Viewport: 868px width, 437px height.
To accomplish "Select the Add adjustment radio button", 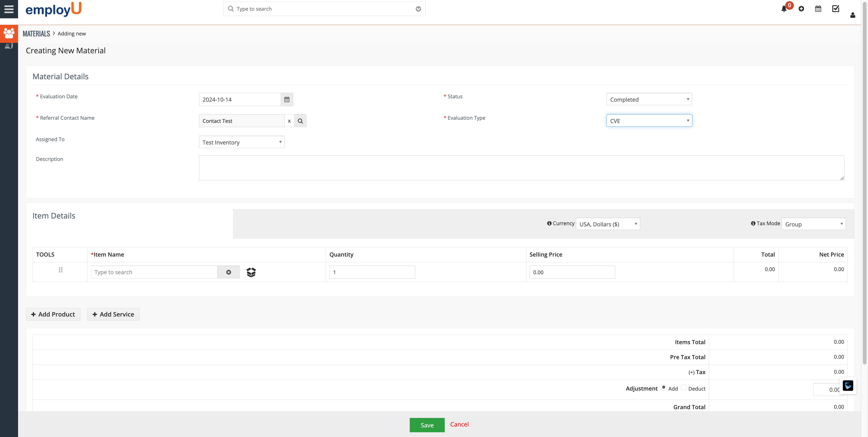I will [x=664, y=387].
